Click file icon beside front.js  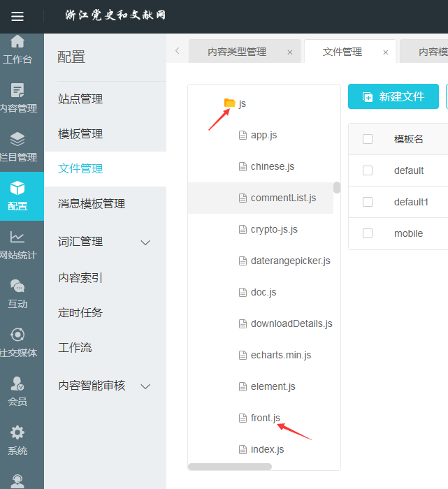[x=243, y=418]
